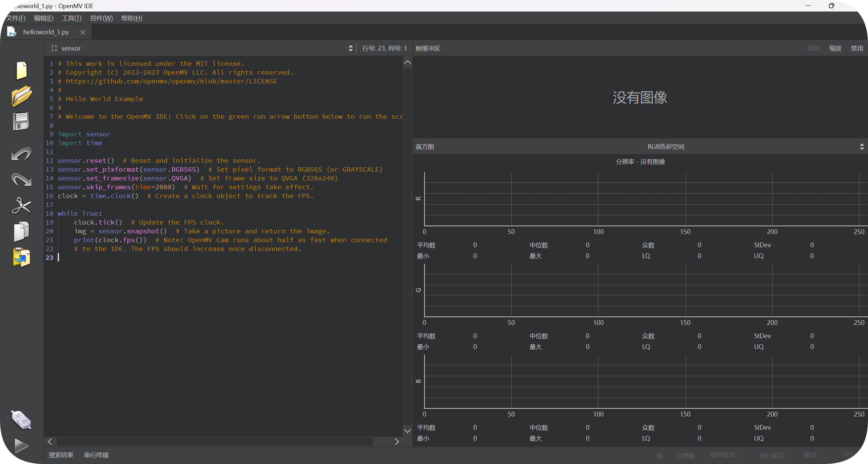Undo last edit with the back arrow
The image size is (868, 464).
[x=22, y=154]
